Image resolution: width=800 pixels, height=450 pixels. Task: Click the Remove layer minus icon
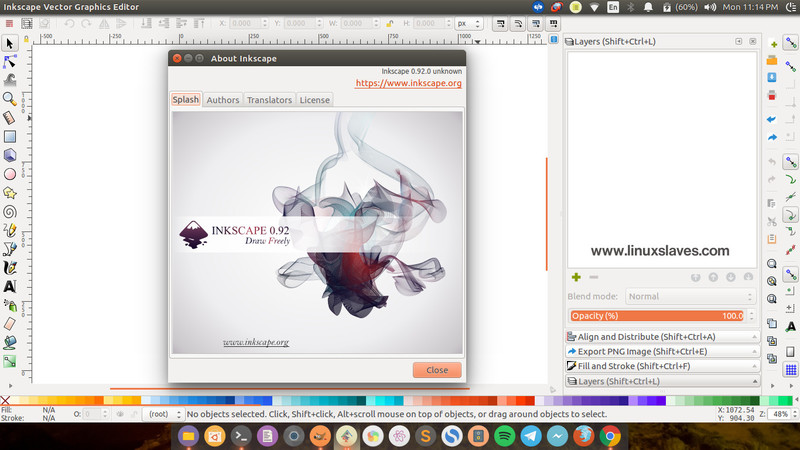coord(593,277)
